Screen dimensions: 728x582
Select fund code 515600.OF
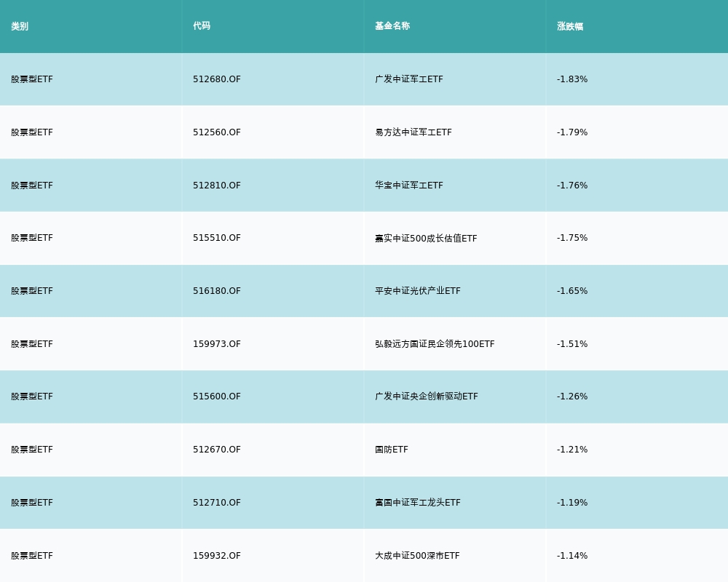pos(217,396)
